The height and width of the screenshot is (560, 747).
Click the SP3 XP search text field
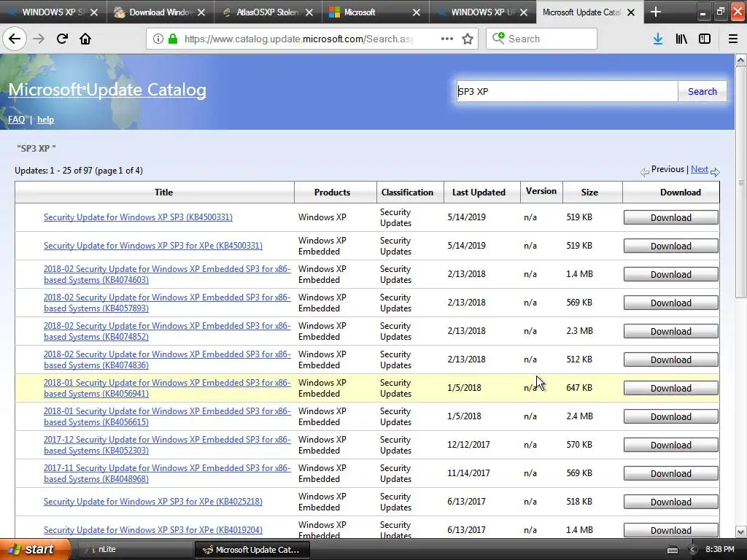(567, 91)
